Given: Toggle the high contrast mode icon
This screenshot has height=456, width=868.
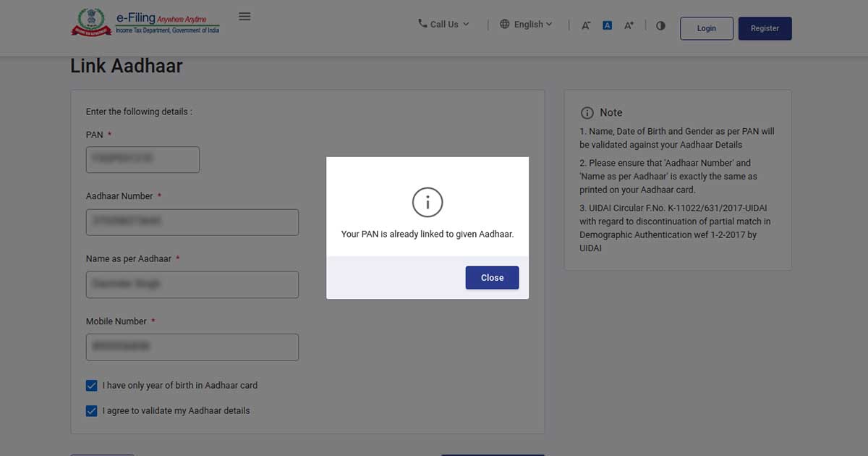Looking at the screenshot, I should pyautogui.click(x=660, y=25).
